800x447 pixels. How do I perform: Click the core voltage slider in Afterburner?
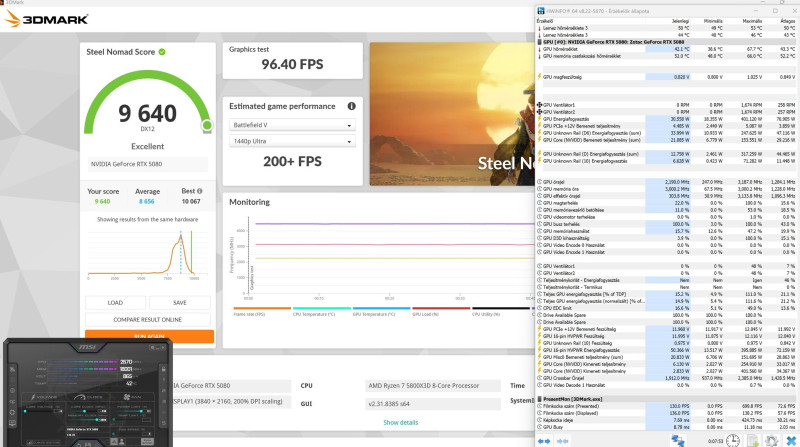coord(38,411)
